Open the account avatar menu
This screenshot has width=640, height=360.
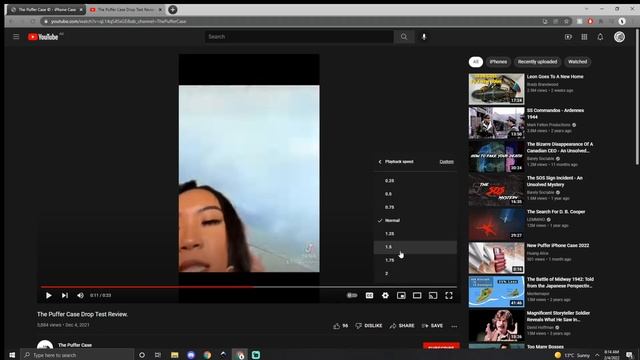619,37
